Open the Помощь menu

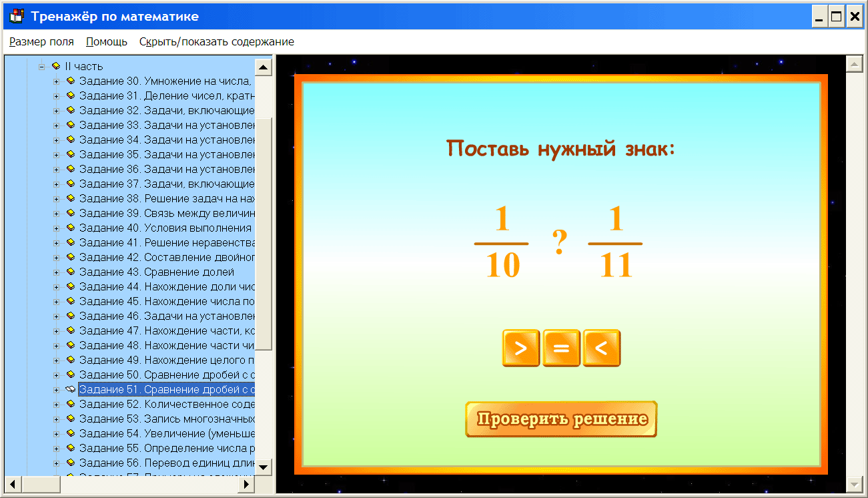(x=106, y=41)
